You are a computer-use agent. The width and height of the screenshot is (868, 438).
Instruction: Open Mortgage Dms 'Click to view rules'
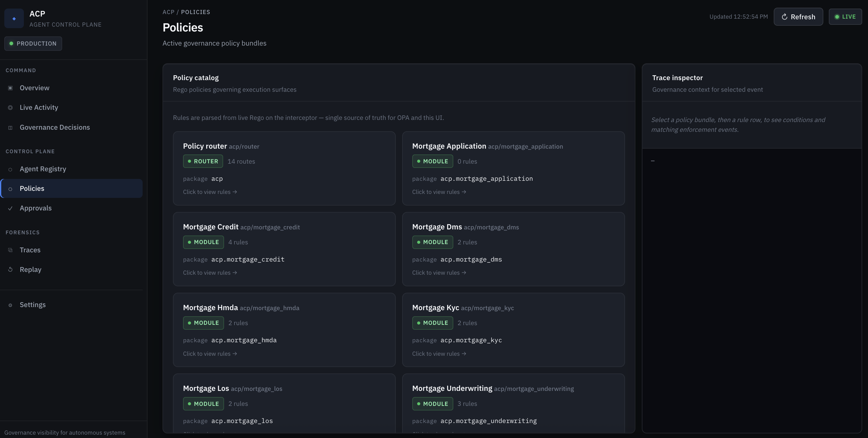coord(439,273)
